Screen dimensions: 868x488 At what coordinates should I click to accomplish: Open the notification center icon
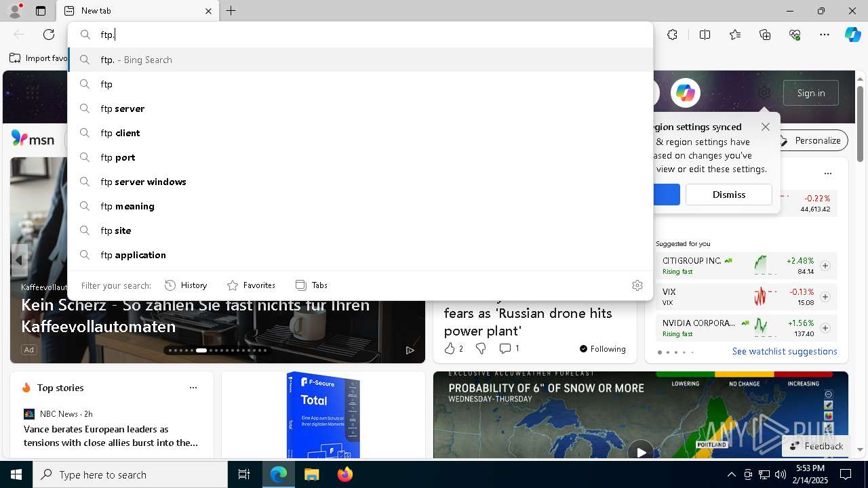click(846, 474)
